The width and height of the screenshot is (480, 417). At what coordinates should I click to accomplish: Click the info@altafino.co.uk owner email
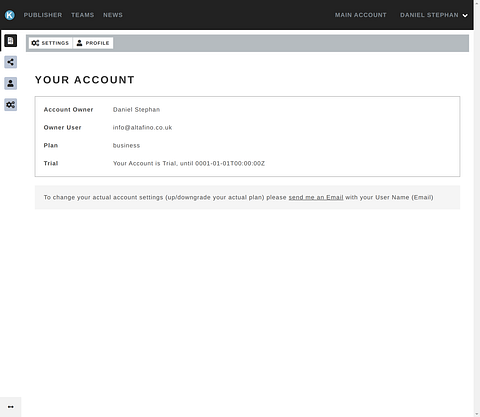pos(142,128)
